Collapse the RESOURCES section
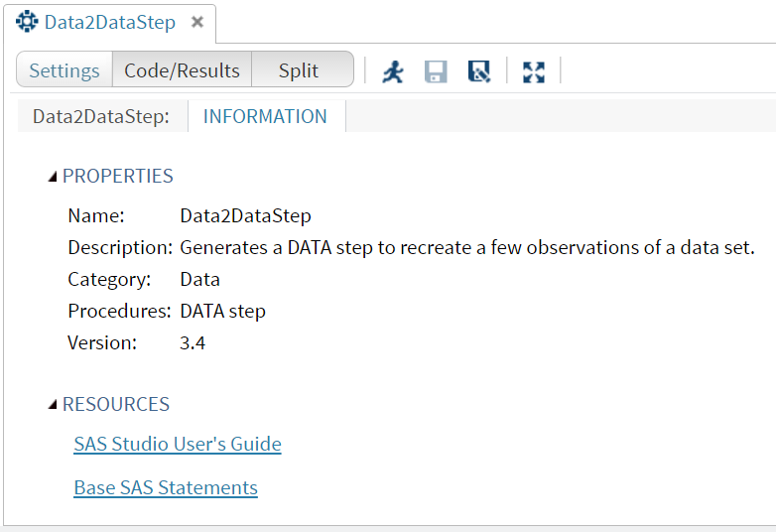 pyautogui.click(x=54, y=405)
